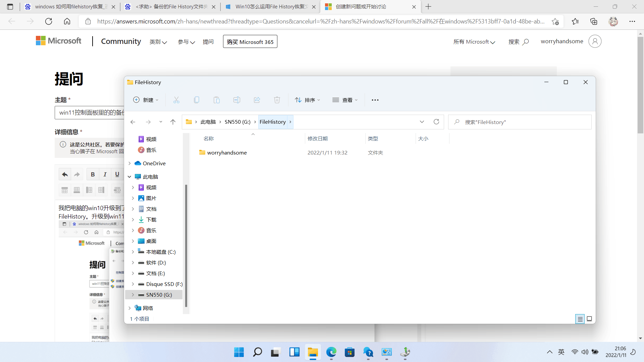
Task: Refresh the FileHistory folder view
Action: coord(436,122)
